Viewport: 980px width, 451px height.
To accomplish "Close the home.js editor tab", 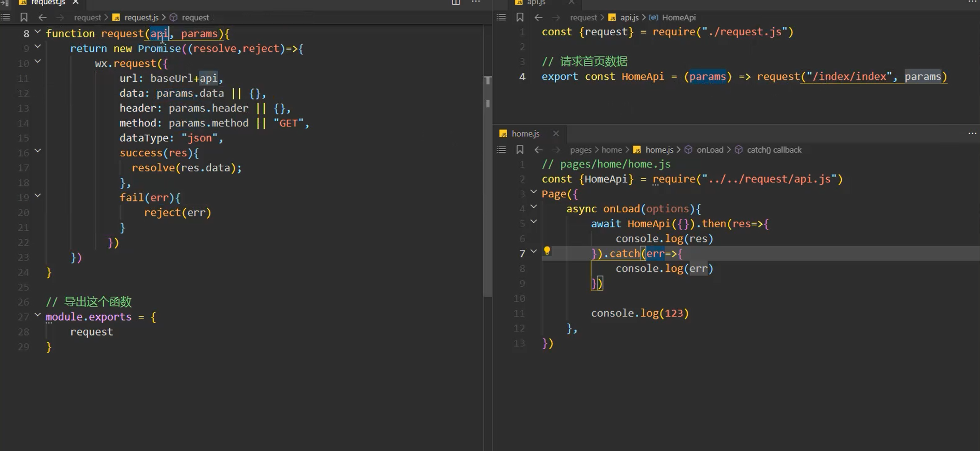I will point(556,134).
